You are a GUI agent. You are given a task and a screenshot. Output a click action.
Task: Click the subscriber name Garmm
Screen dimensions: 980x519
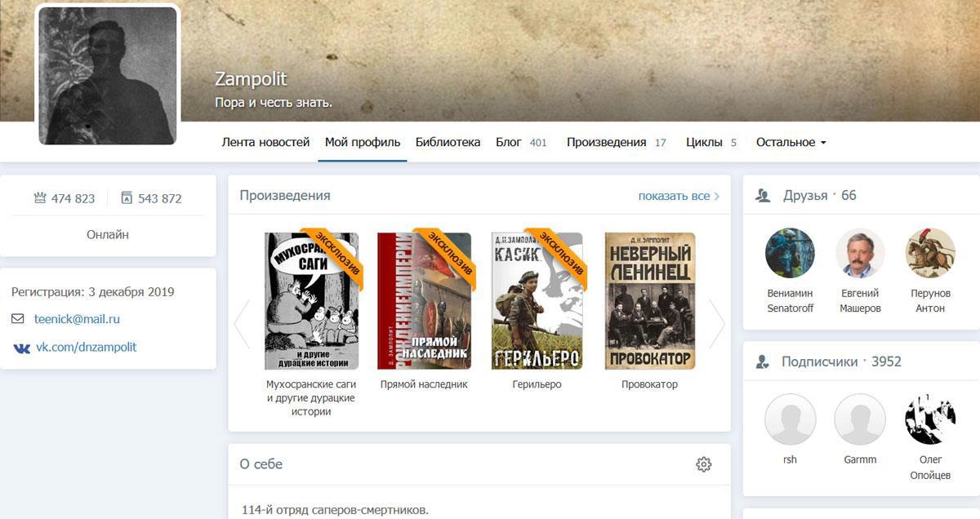860,459
